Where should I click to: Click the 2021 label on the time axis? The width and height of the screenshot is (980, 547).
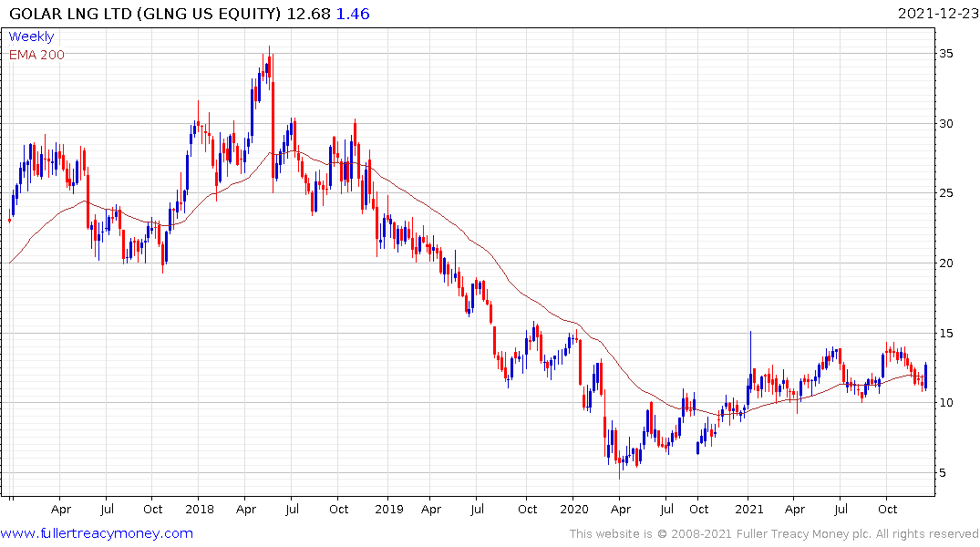coord(748,510)
